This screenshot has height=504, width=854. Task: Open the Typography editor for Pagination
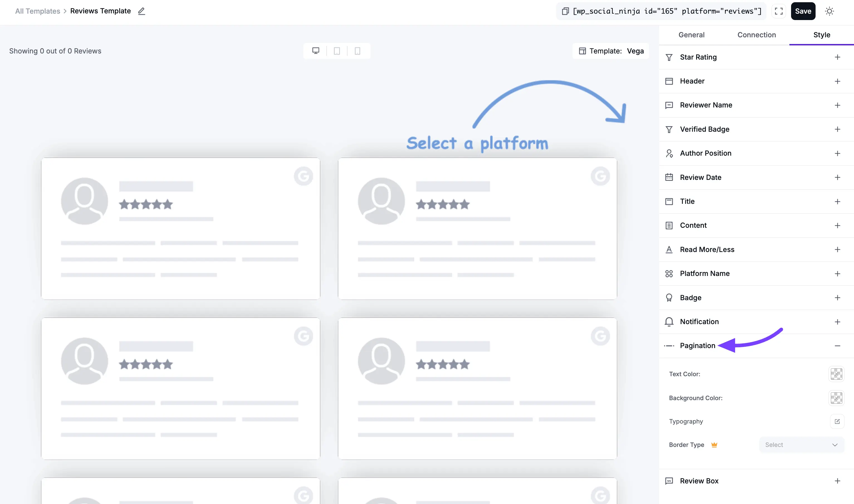tap(837, 421)
